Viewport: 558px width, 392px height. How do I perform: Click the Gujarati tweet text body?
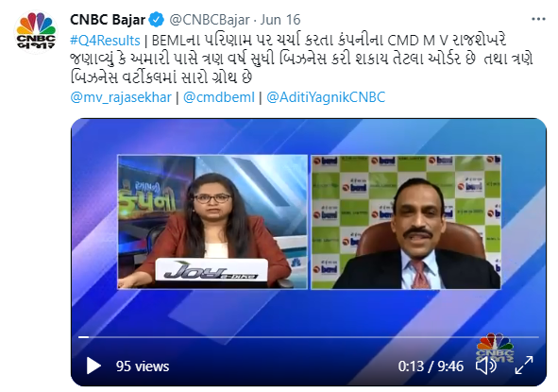click(302, 60)
